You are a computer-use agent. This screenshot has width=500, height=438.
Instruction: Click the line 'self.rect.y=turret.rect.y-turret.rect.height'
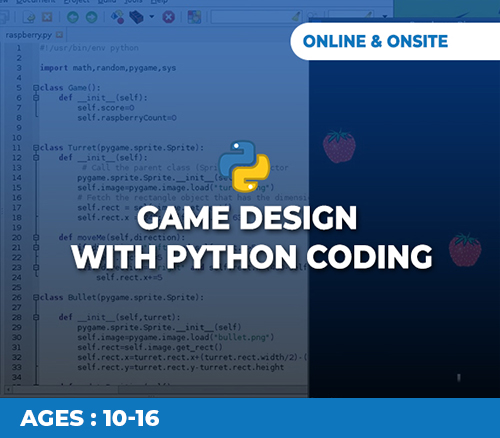click(x=181, y=367)
